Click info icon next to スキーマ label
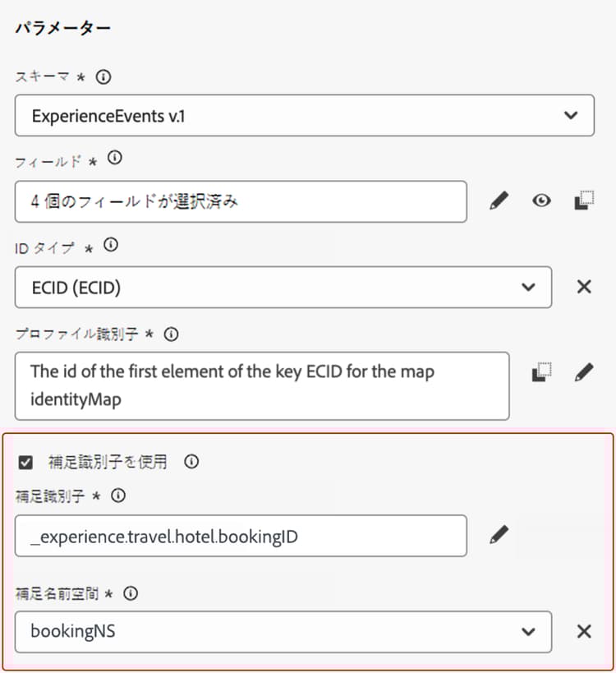616x673 pixels. point(103,77)
